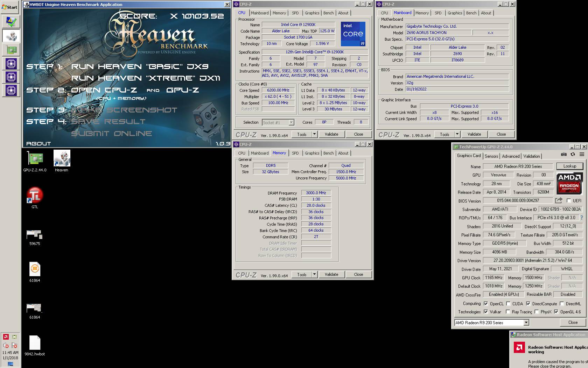Click the GPU Clock 1165 MHz field
Viewport: 588px width, 368px height.
tap(493, 278)
